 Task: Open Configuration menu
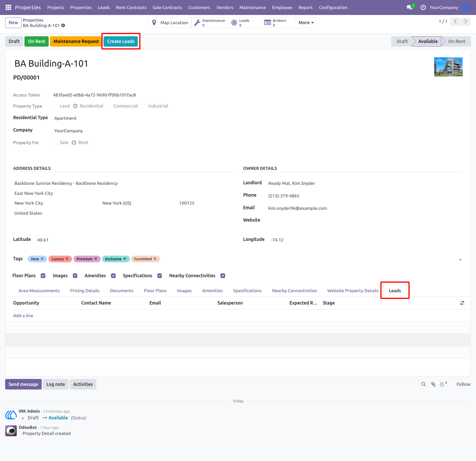333,7
